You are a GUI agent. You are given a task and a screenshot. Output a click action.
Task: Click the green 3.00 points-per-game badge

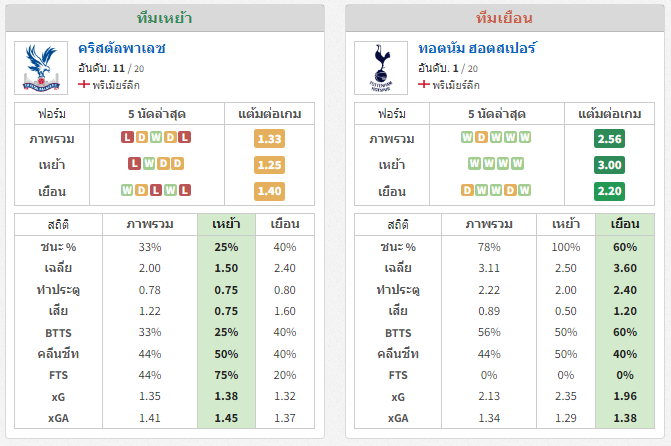click(609, 165)
